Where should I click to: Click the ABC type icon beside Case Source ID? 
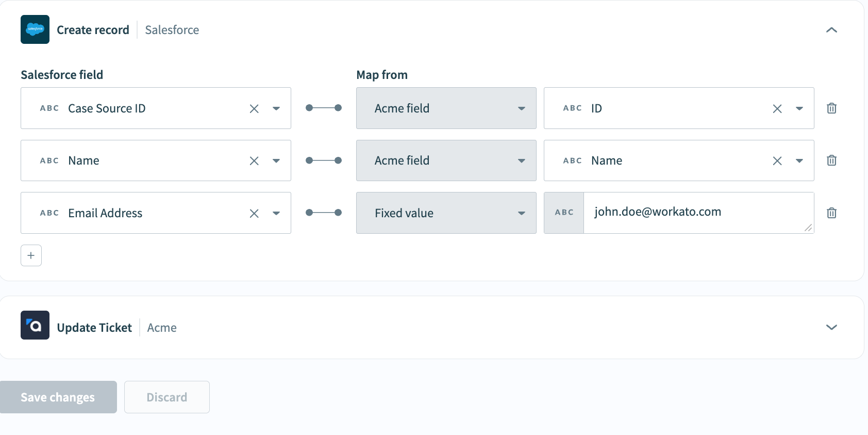[x=49, y=108]
